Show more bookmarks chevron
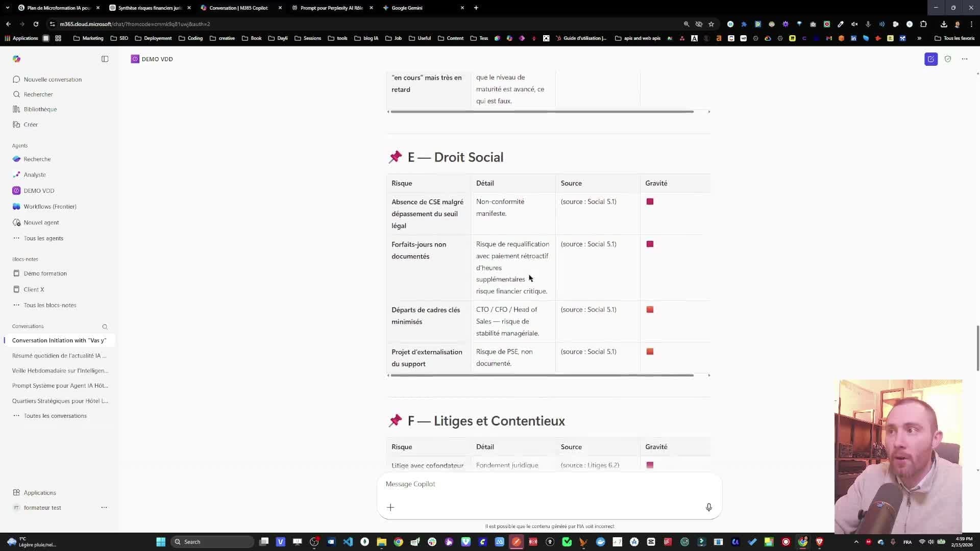The height and width of the screenshot is (551, 980). tap(919, 38)
